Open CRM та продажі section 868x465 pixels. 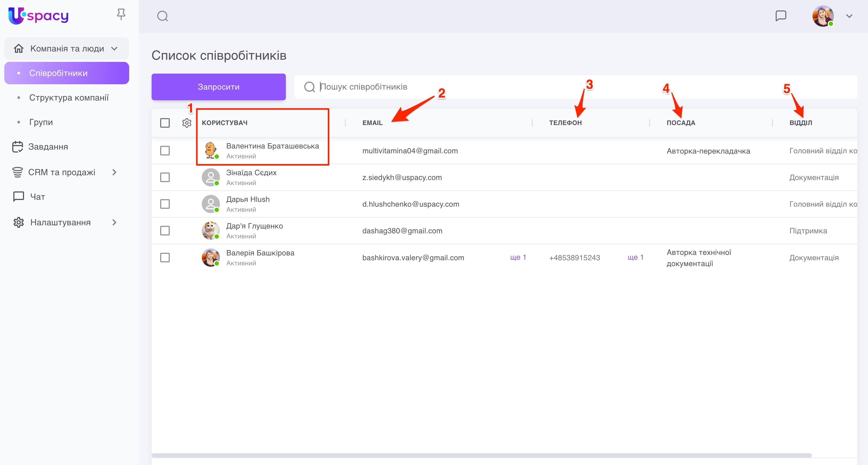(x=62, y=173)
